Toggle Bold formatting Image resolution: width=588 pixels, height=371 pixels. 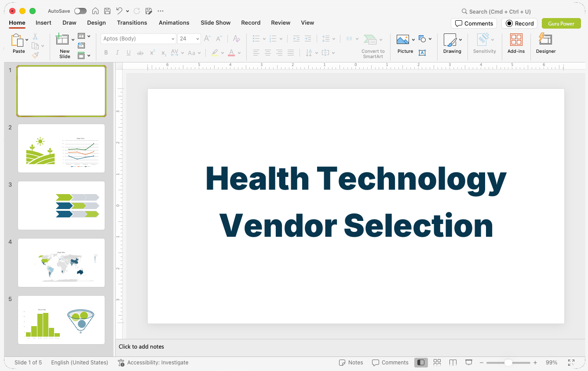[x=106, y=53]
